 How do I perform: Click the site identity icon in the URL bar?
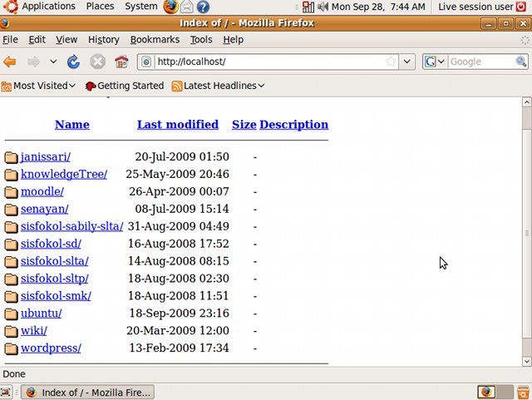(x=146, y=62)
